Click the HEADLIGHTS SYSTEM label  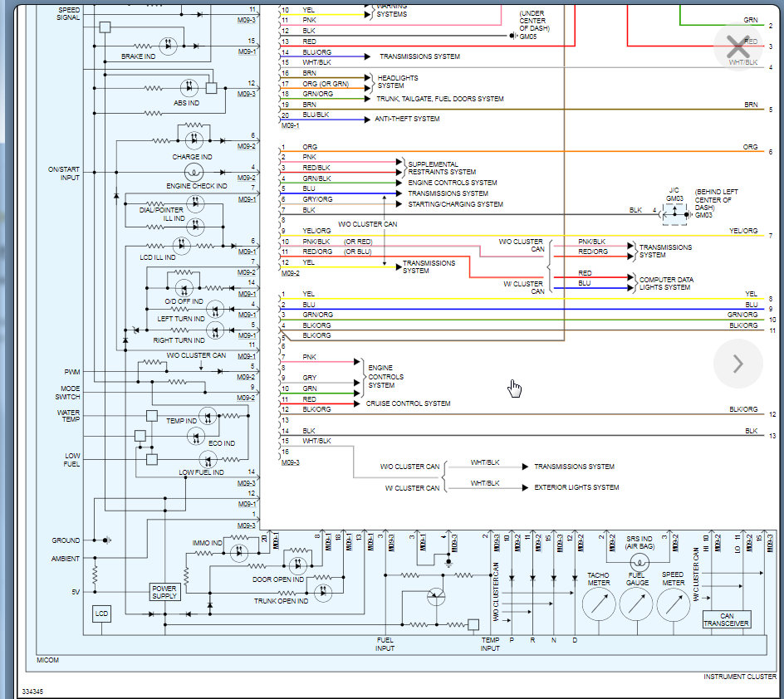click(398, 82)
